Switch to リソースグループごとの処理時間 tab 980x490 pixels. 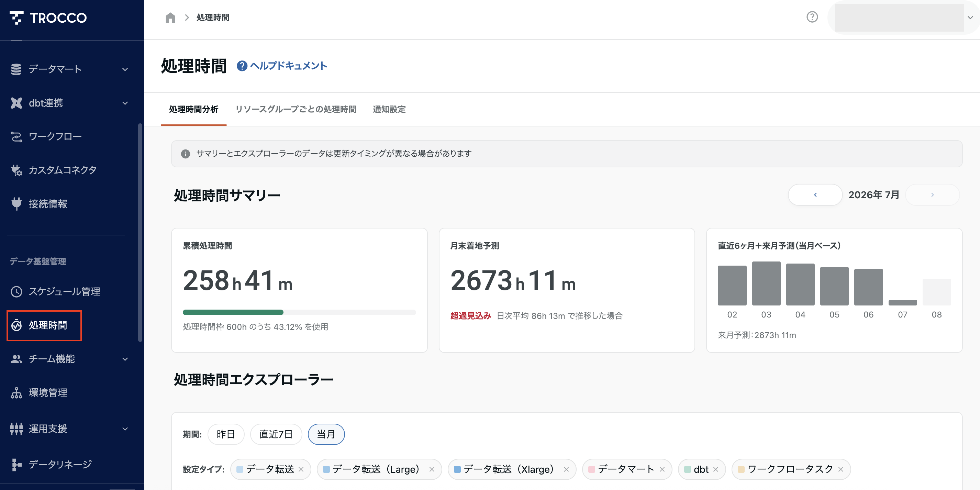pyautogui.click(x=296, y=110)
